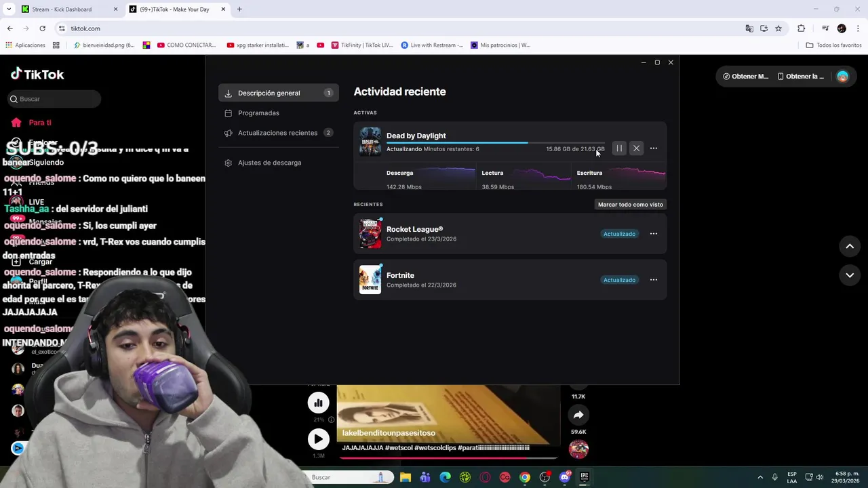This screenshot has height=488, width=868.
Task: Share the TikTok video
Action: pos(578,415)
